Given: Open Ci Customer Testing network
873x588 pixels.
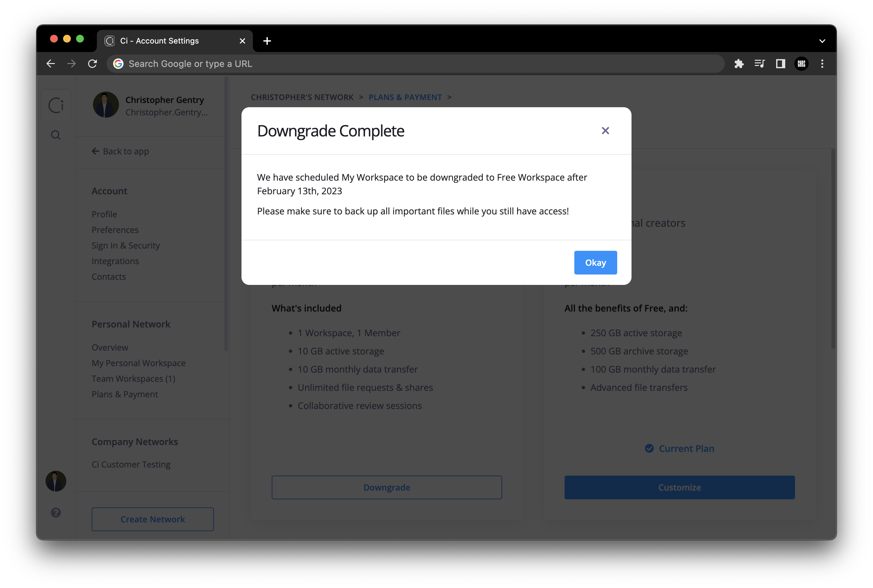Looking at the screenshot, I should (x=131, y=464).
